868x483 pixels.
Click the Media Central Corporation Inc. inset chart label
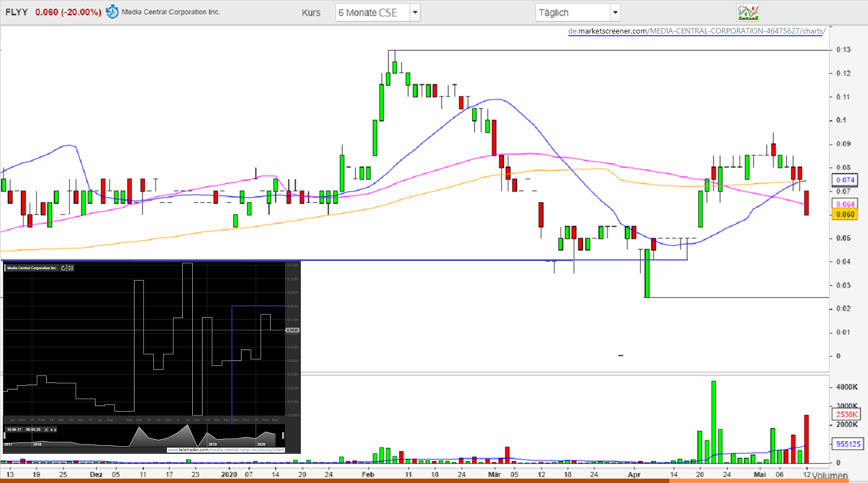coord(32,268)
